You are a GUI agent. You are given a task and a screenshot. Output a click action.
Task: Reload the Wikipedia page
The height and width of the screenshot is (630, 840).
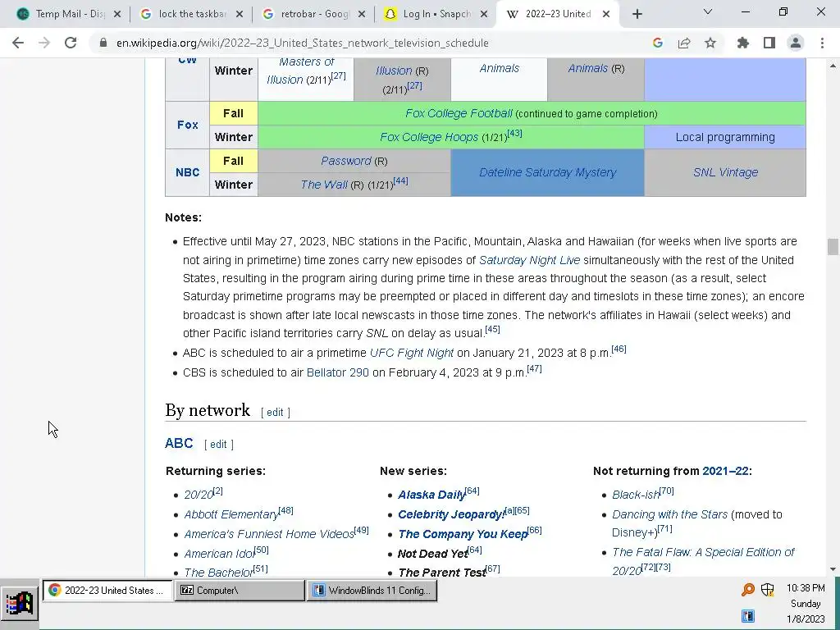click(x=71, y=43)
